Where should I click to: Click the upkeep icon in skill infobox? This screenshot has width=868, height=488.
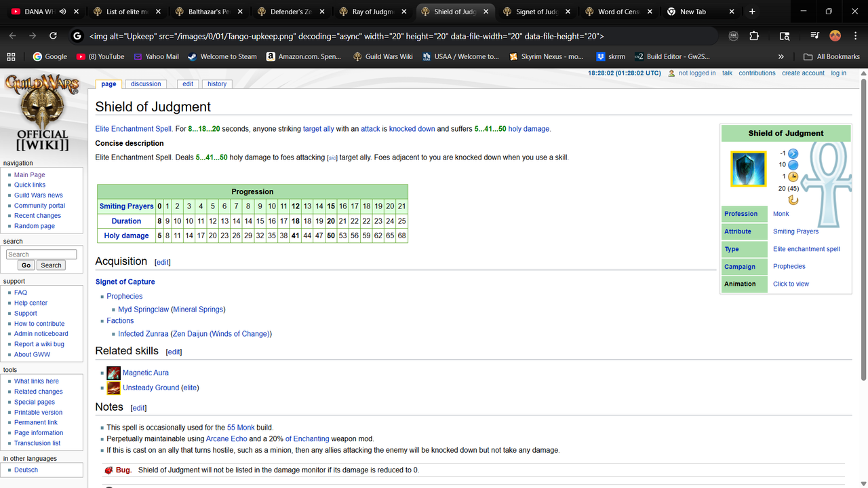(793, 153)
